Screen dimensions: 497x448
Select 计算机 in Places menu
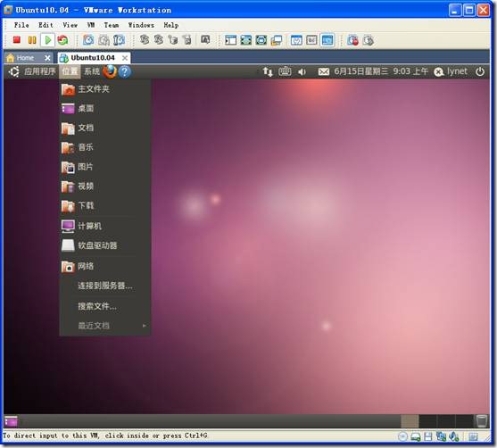104,226
